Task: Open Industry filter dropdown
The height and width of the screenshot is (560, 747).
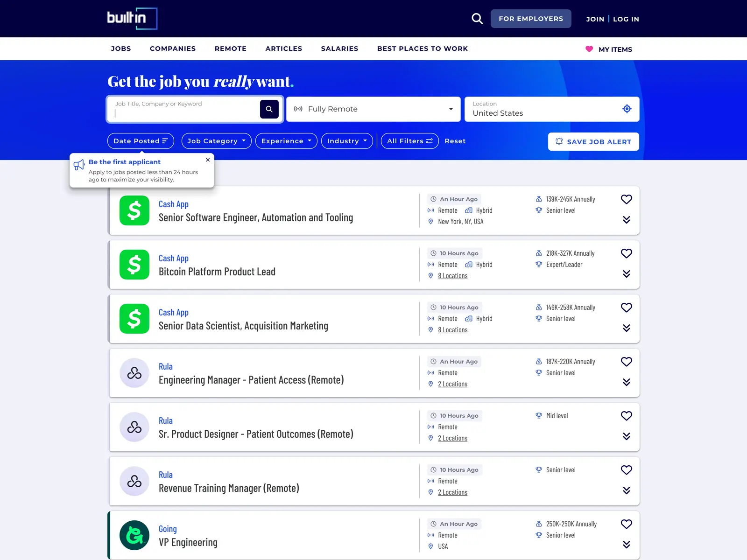Action: pos(347,141)
